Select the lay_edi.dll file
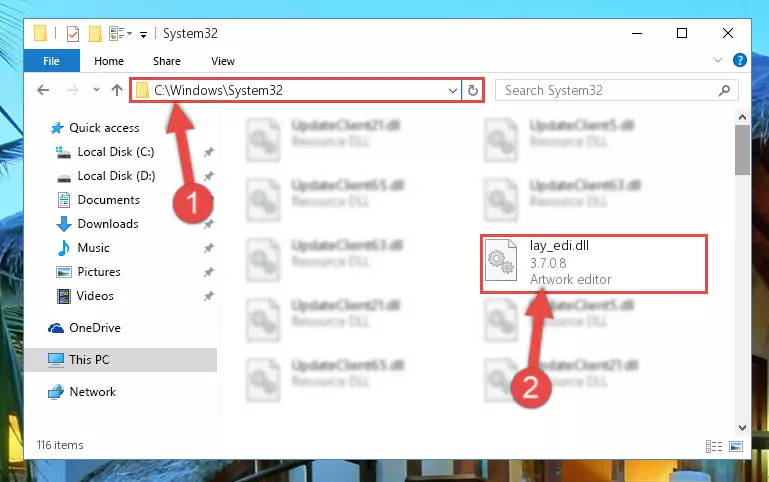 click(x=593, y=264)
